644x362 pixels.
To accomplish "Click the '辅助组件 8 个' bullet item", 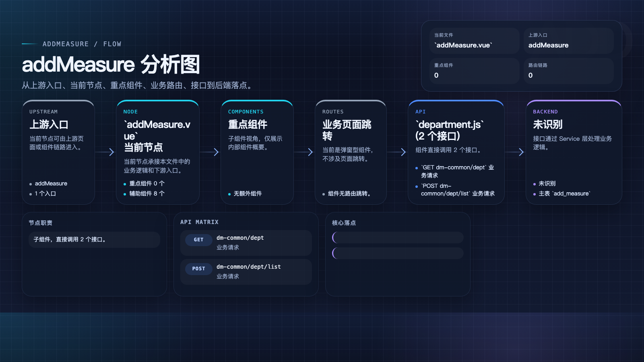I will (144, 193).
